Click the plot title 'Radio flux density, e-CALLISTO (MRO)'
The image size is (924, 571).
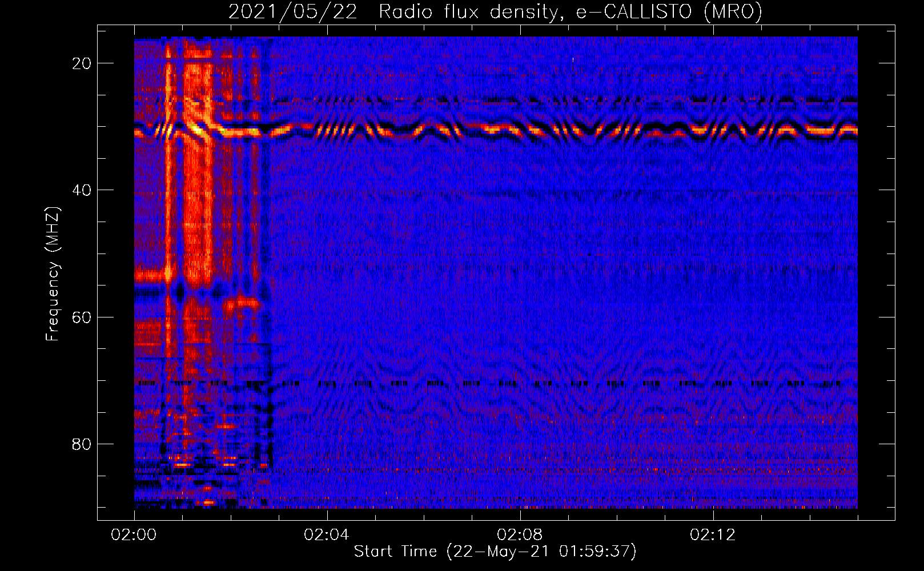571,12
